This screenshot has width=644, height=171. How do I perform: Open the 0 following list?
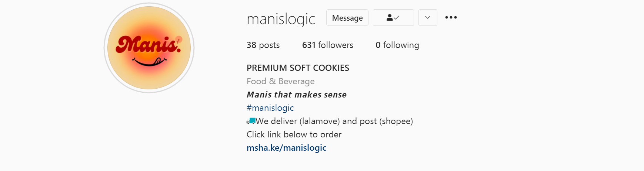(397, 45)
